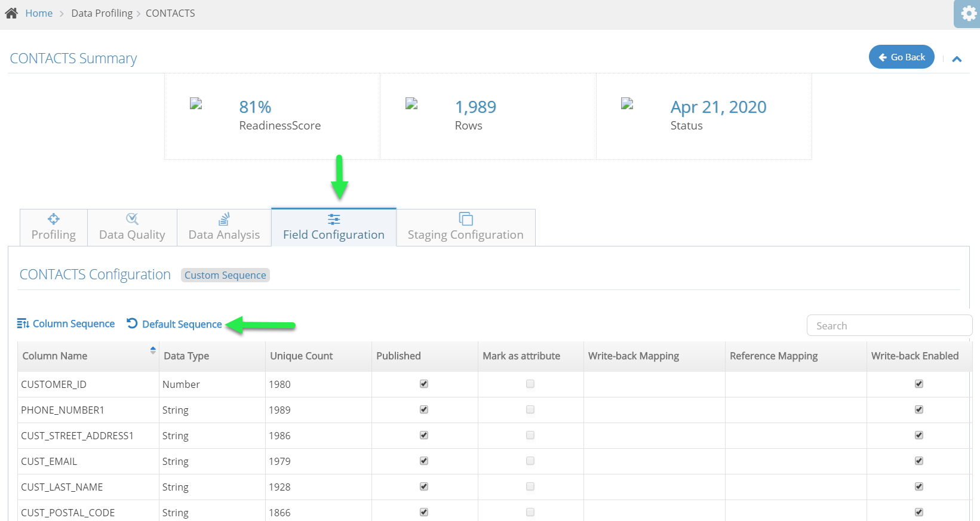Toggle Published checkbox for CUST_EMAIL

(424, 461)
